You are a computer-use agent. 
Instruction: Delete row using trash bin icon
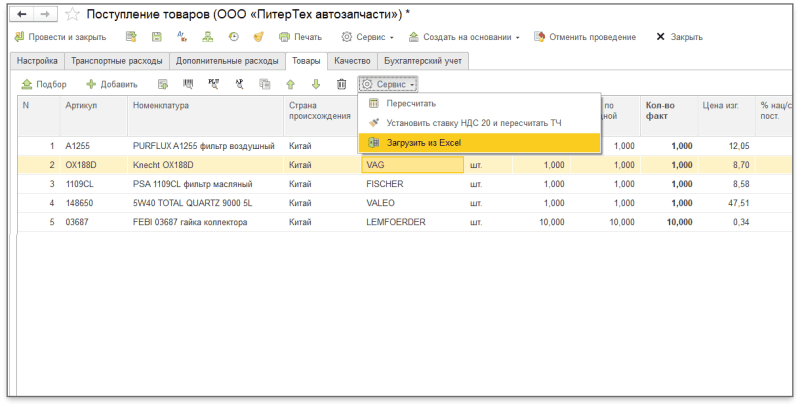pyautogui.click(x=342, y=85)
